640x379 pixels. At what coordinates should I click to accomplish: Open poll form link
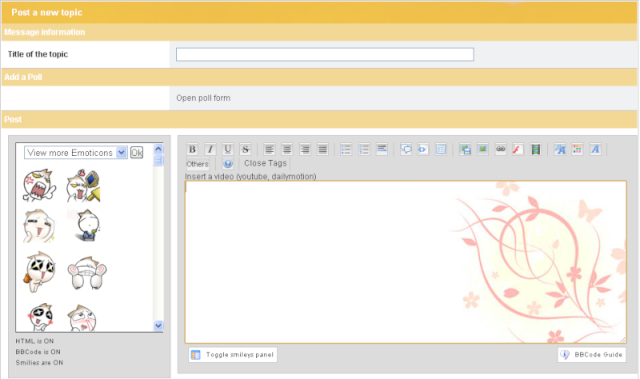tap(203, 98)
